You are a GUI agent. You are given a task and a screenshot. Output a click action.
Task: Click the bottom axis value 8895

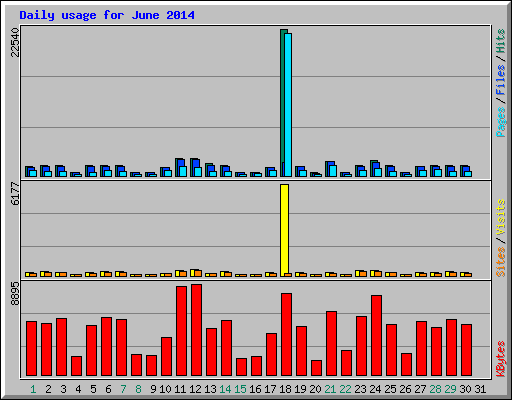[15, 294]
